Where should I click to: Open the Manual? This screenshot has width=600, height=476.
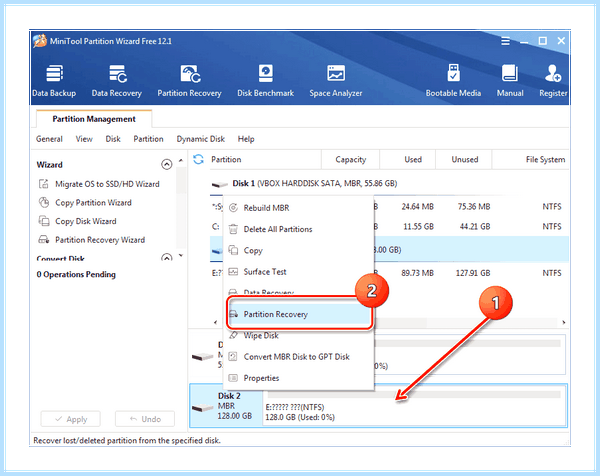pyautogui.click(x=510, y=80)
